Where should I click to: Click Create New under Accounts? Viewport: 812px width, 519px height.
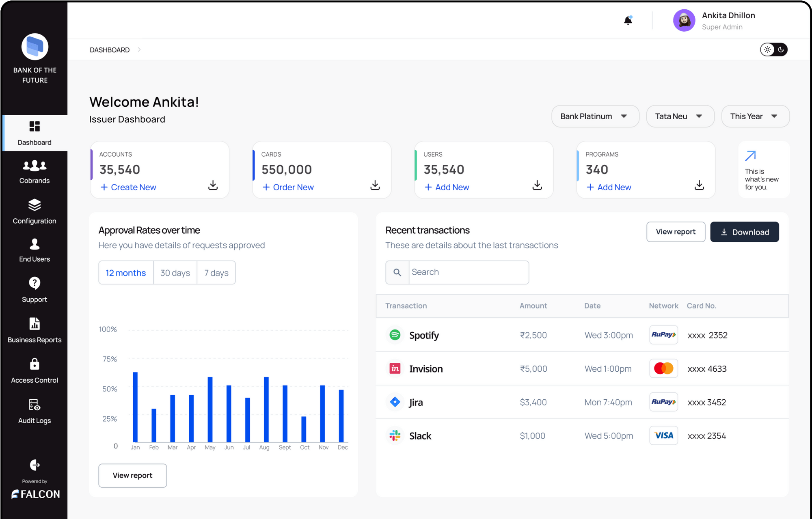[x=128, y=187]
